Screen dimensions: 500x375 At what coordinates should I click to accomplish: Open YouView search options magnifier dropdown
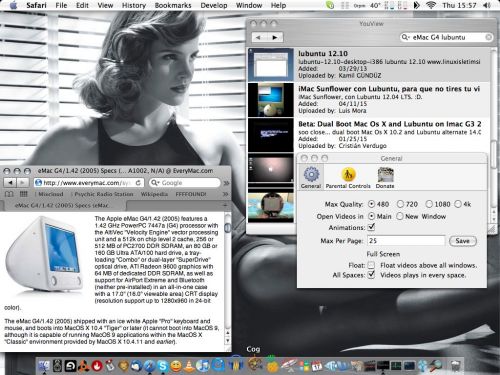(406, 37)
